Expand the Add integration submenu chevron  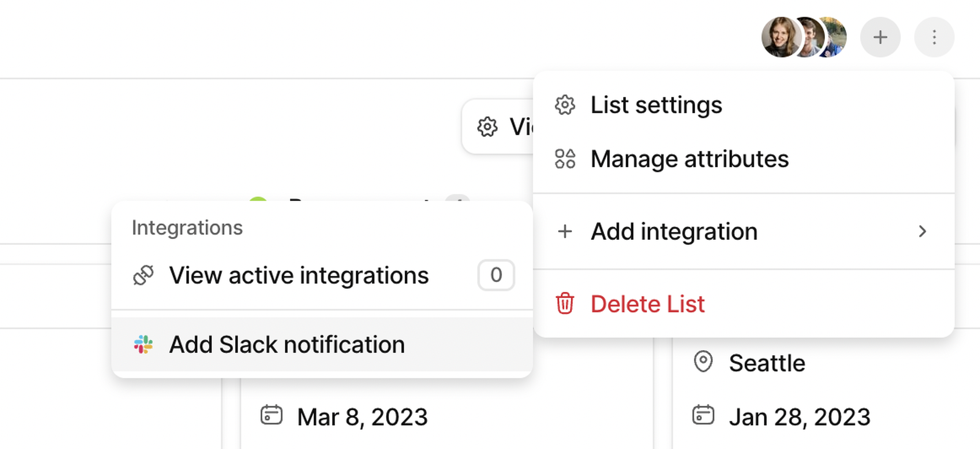pos(922,231)
